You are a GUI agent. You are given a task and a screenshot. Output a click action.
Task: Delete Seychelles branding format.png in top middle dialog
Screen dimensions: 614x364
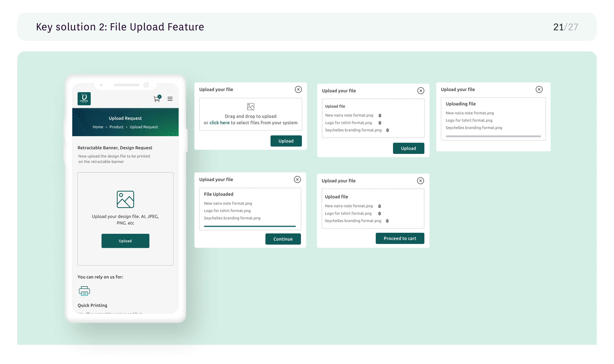click(x=388, y=130)
